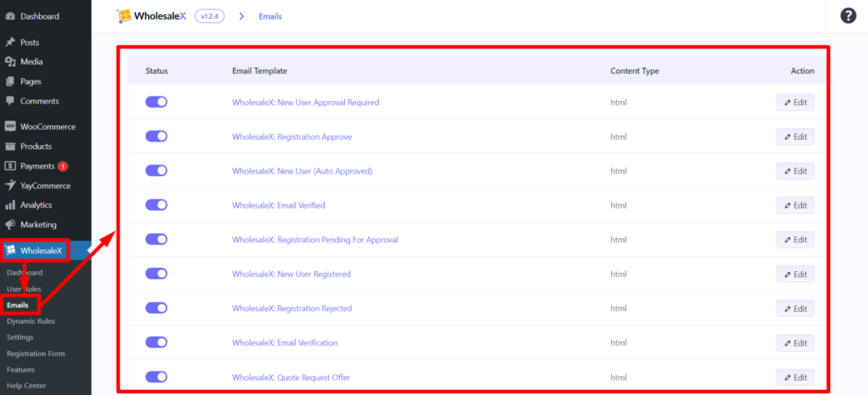868x395 pixels.
Task: Edit the New User (Auto Approved) template
Action: 795,171
